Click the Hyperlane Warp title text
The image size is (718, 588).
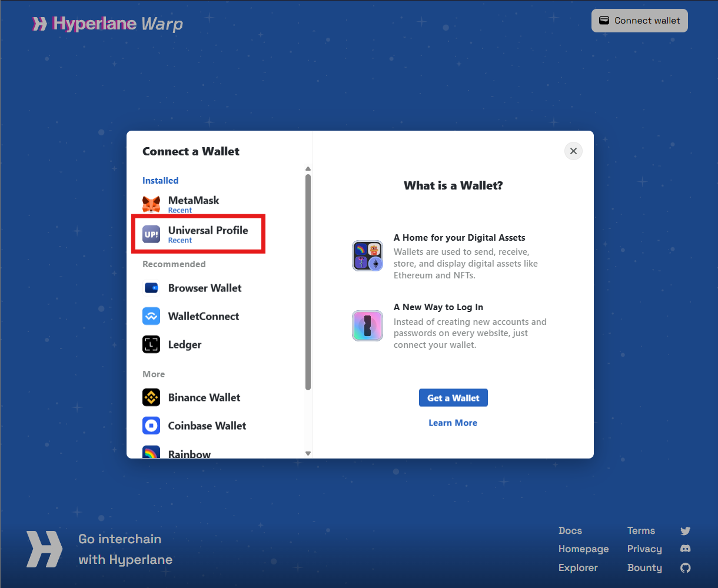[118, 24]
